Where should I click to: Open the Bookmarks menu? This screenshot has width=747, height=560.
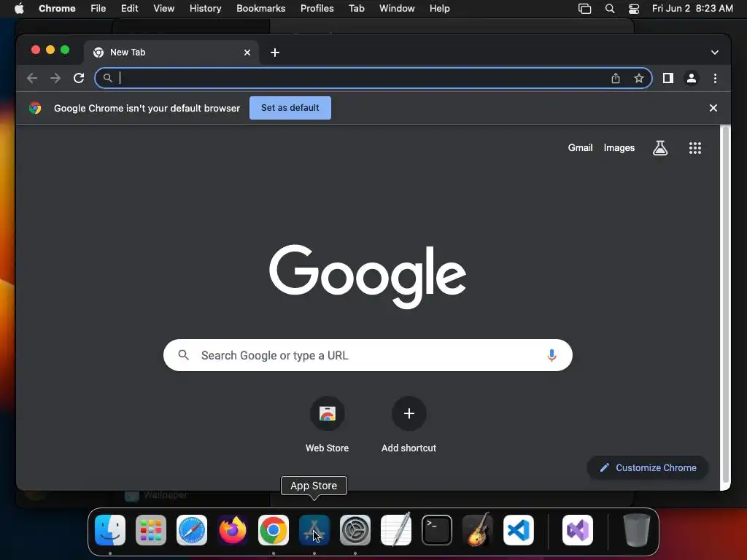tap(260, 8)
